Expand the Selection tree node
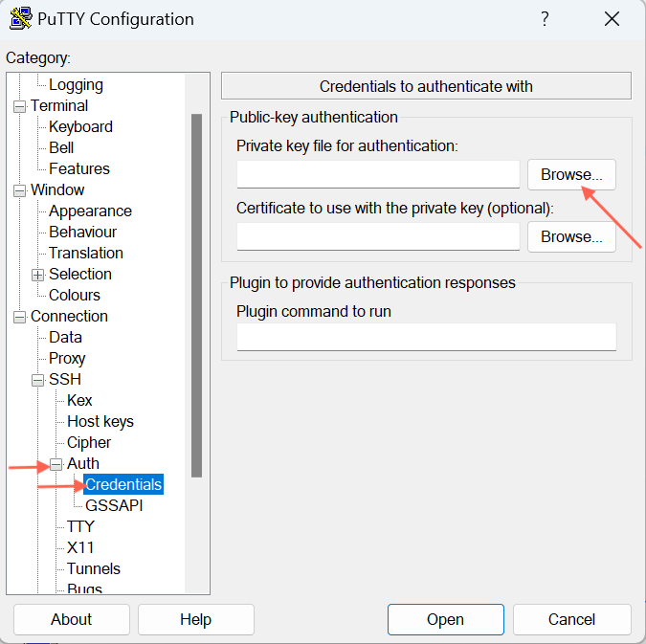This screenshot has width=646, height=644. pyautogui.click(x=38, y=275)
